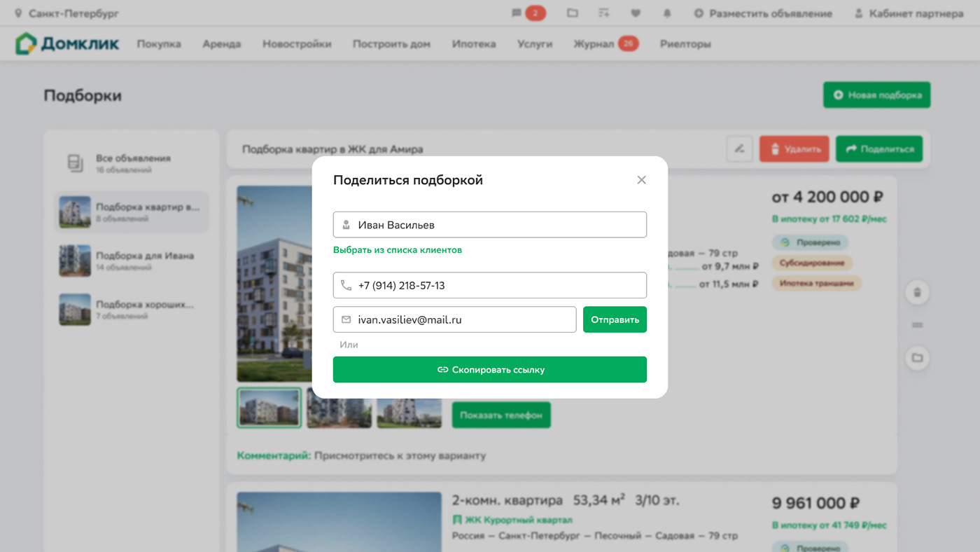This screenshot has width=980, height=552.
Task: Click the favorites heart icon
Action: (x=634, y=13)
